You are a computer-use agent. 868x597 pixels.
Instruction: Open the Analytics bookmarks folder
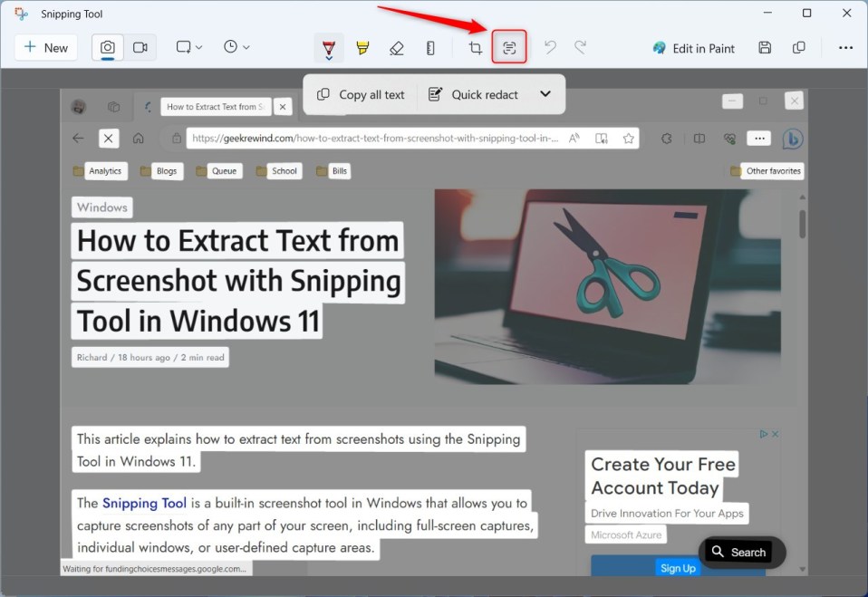pos(100,171)
